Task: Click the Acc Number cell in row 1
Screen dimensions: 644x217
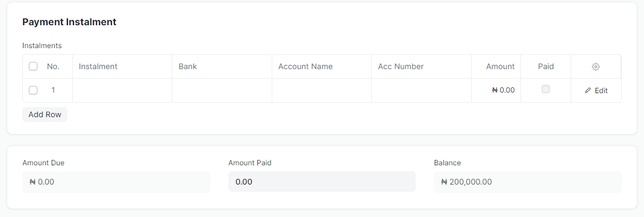Action: pos(421,91)
